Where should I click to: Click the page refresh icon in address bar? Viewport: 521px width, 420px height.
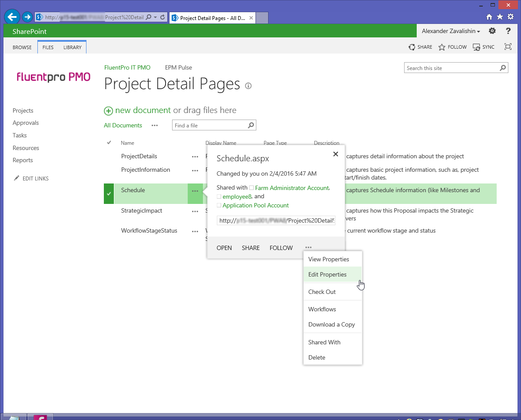tap(163, 17)
